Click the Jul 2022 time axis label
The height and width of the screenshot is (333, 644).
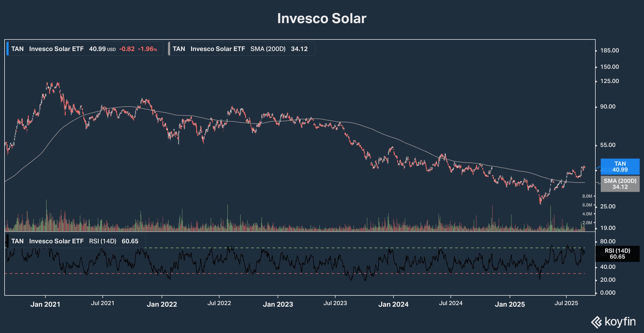coord(219,303)
